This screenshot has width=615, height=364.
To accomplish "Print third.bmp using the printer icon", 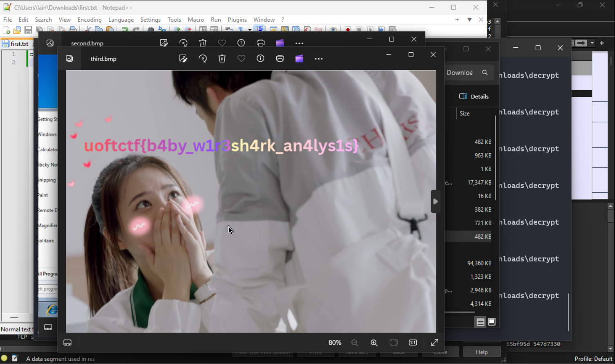I will [x=280, y=59].
